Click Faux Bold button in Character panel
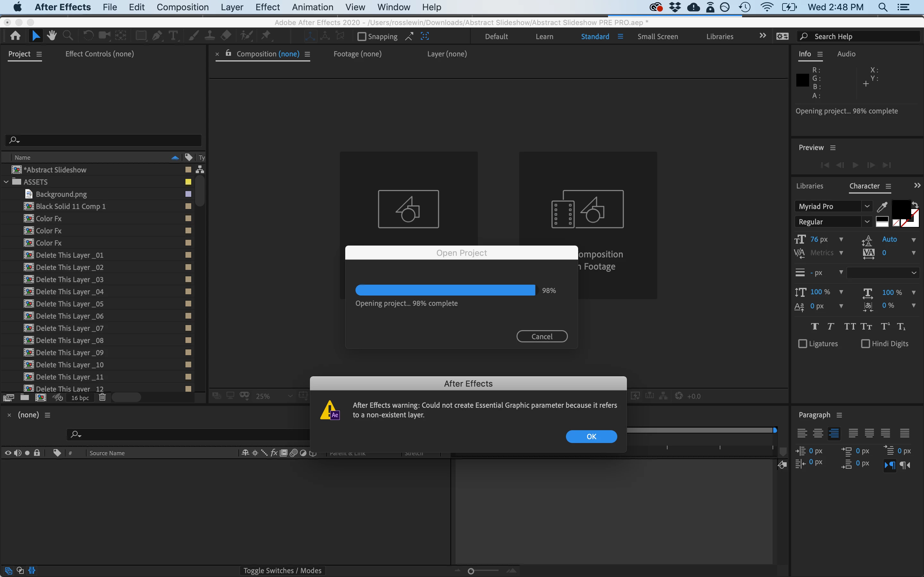The image size is (924, 577). [815, 326]
